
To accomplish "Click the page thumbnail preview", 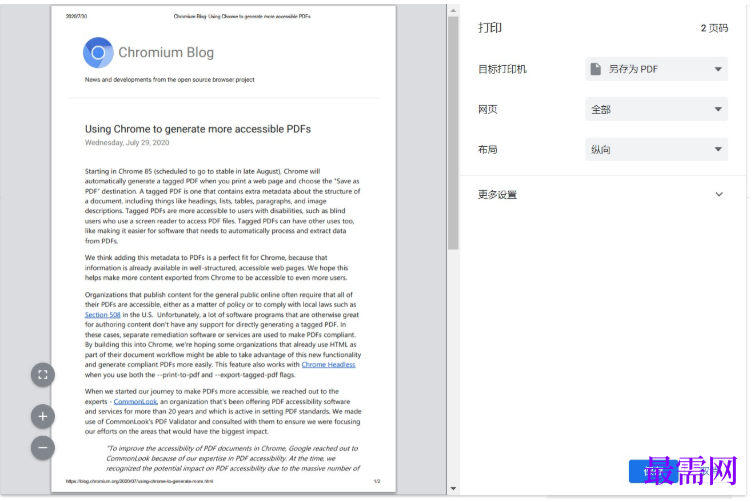I will [x=223, y=249].
